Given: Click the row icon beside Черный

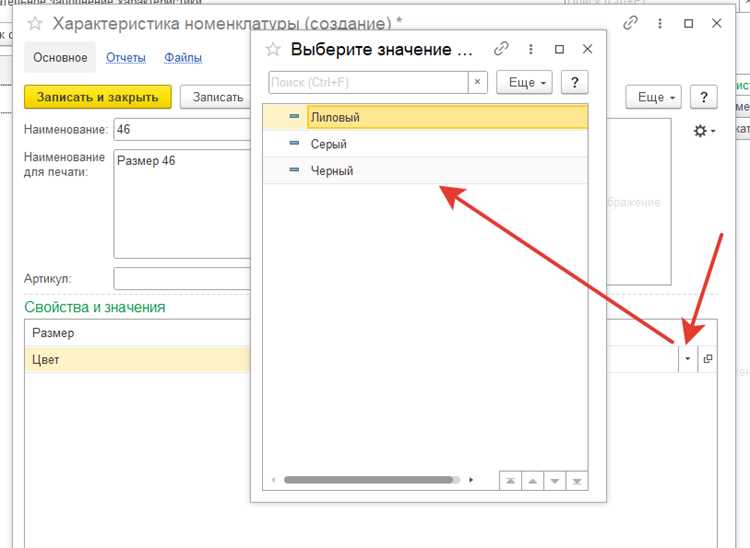Looking at the screenshot, I should click(x=294, y=169).
